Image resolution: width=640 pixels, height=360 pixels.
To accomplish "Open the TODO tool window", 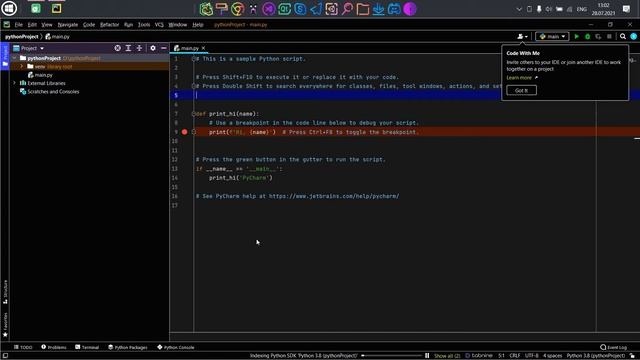I will point(23,347).
